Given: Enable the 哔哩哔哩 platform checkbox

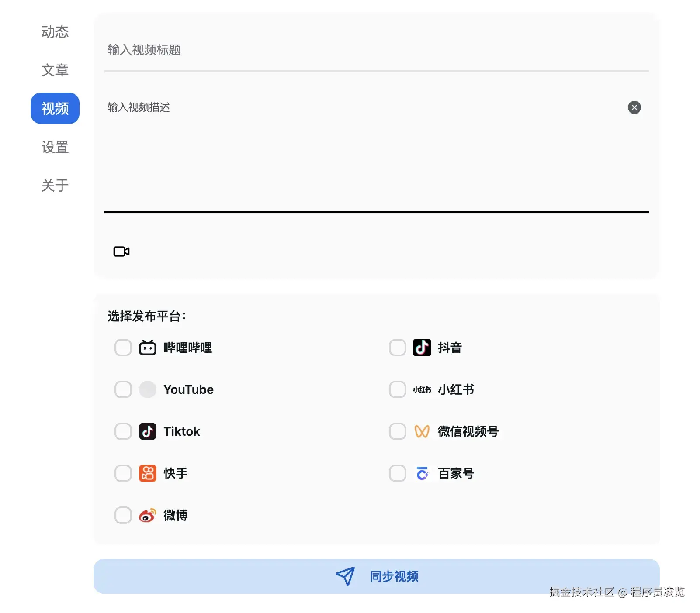Looking at the screenshot, I should pos(123,348).
